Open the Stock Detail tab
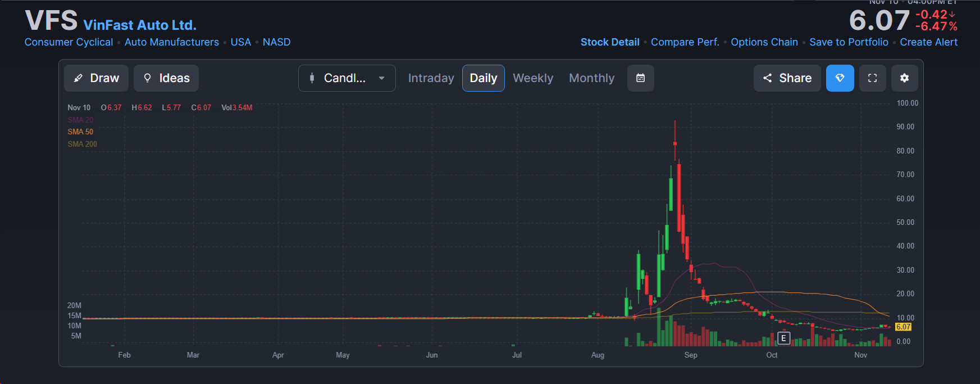Image resolution: width=980 pixels, height=384 pixels. pos(610,42)
